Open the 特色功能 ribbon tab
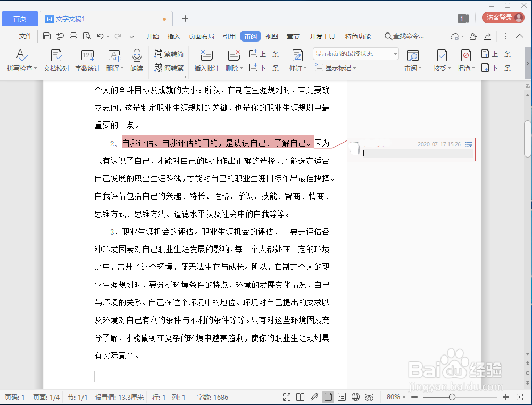The height and width of the screenshot is (405, 532). pyautogui.click(x=358, y=36)
